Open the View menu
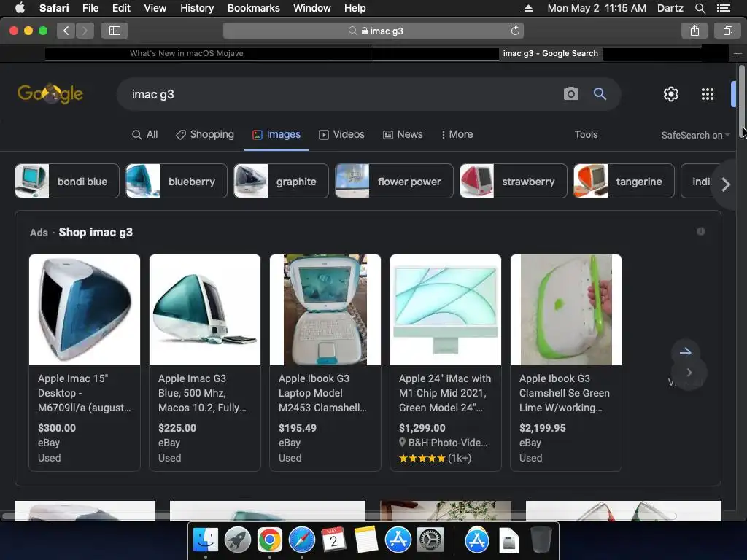This screenshot has height=560, width=747. tap(155, 8)
